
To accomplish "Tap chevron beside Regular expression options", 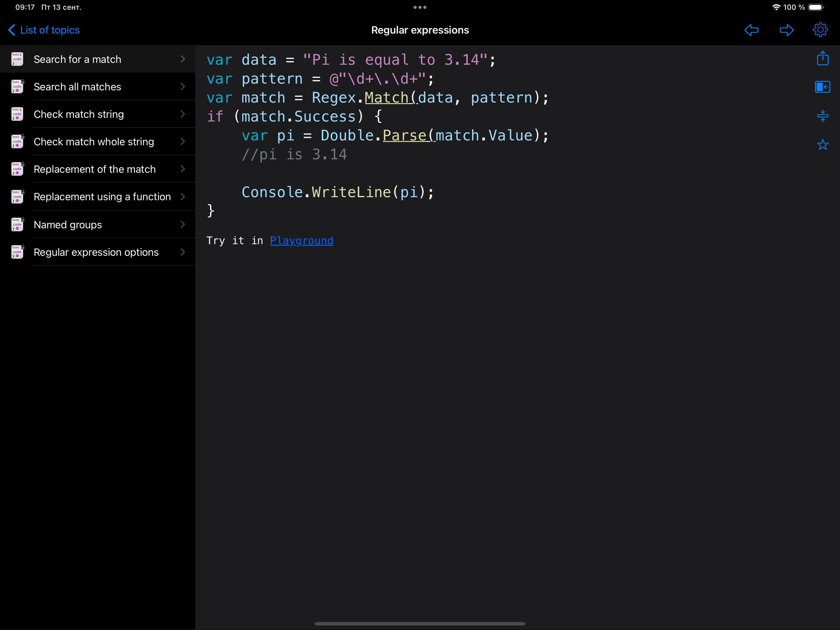I will tap(183, 252).
